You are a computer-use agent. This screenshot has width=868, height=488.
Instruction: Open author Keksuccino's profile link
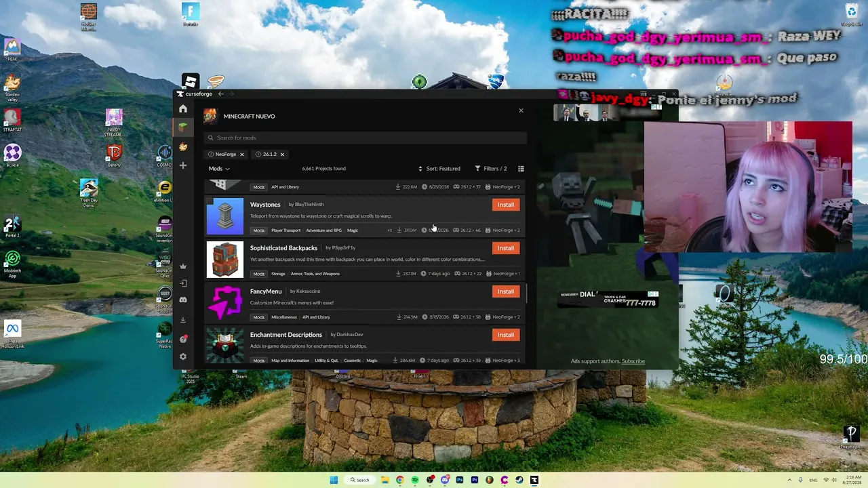click(309, 291)
